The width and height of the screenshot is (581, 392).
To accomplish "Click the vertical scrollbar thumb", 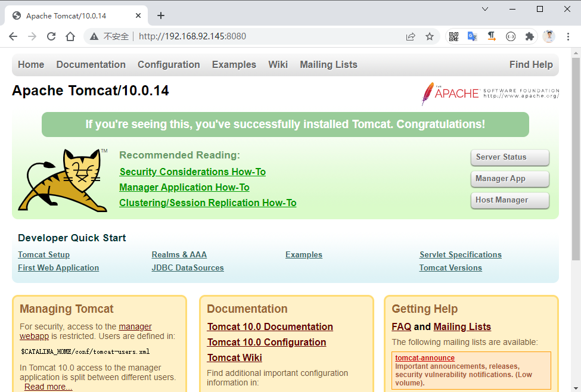I will 576,159.
